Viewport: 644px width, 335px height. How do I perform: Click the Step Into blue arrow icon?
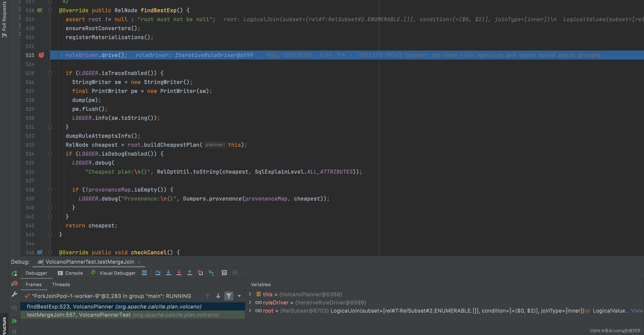pyautogui.click(x=168, y=273)
